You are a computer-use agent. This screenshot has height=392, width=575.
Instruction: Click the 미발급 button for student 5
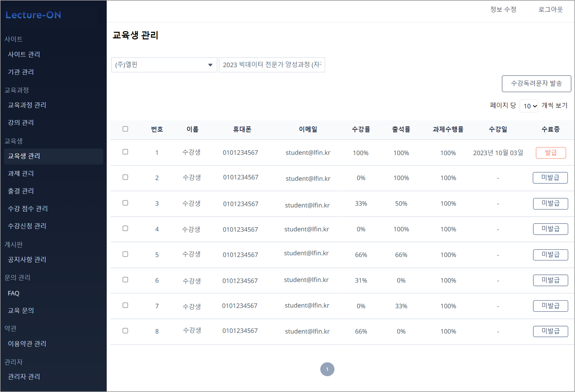click(x=550, y=255)
